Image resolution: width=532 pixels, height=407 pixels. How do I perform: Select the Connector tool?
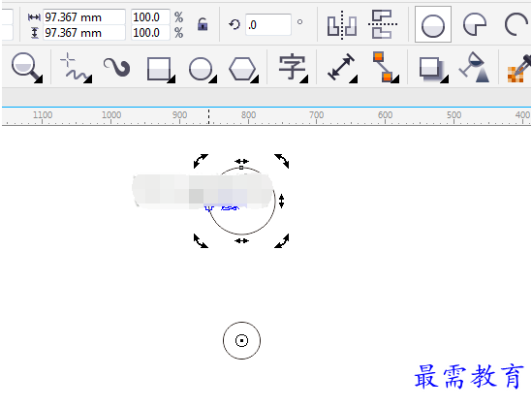[x=386, y=67]
